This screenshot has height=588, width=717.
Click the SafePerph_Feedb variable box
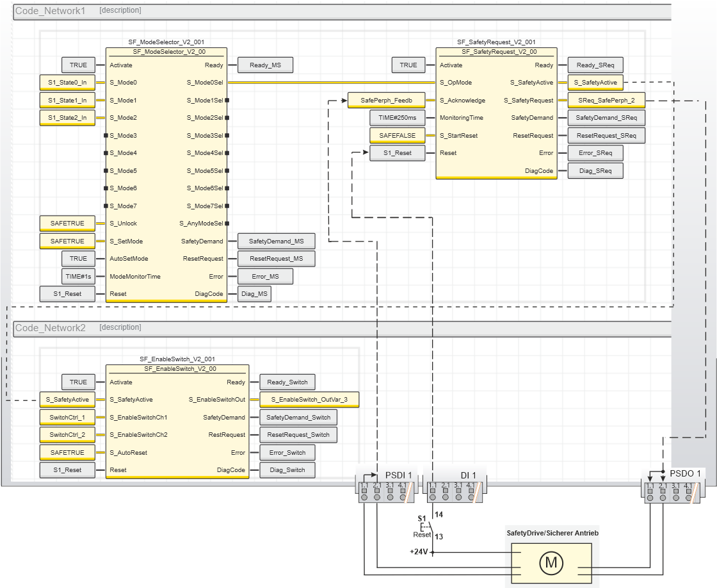pyautogui.click(x=387, y=101)
